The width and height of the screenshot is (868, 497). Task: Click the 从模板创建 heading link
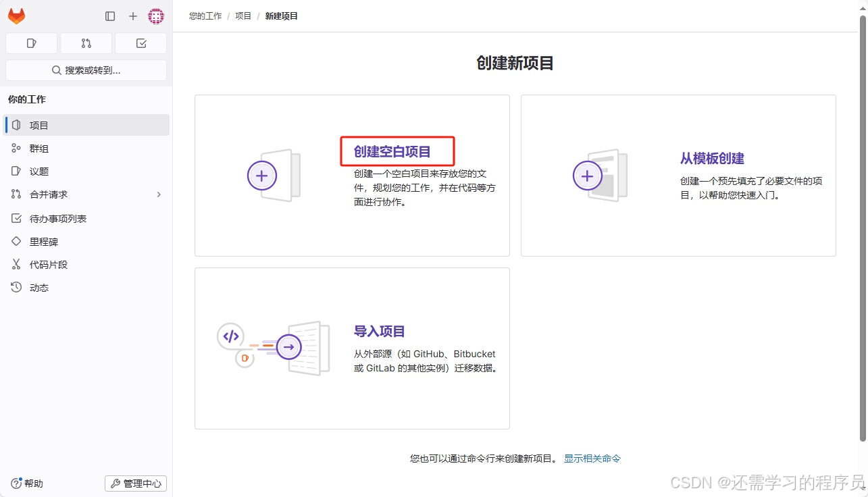pos(712,159)
